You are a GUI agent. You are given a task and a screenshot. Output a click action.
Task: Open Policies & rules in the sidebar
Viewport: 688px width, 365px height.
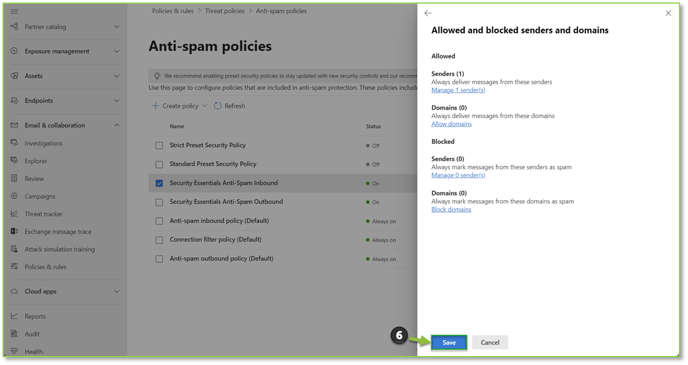tap(45, 267)
